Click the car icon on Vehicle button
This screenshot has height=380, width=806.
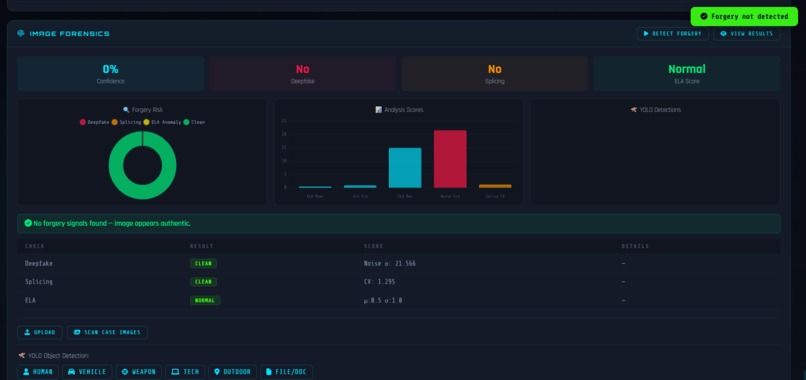[71, 372]
